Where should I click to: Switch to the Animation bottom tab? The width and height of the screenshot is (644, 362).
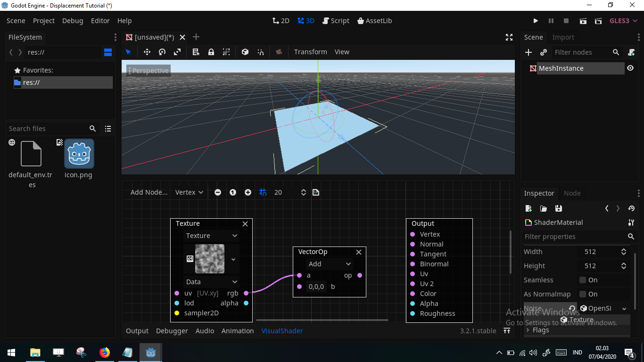[238, 331]
